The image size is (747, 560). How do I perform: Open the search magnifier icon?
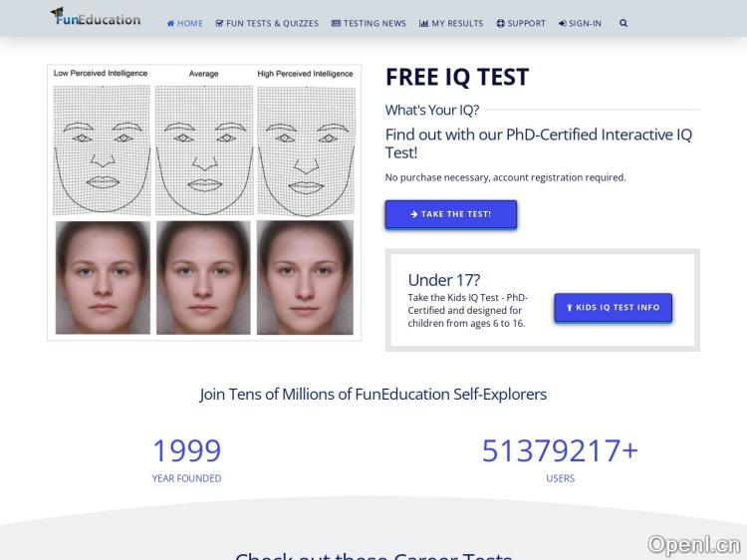click(x=623, y=23)
